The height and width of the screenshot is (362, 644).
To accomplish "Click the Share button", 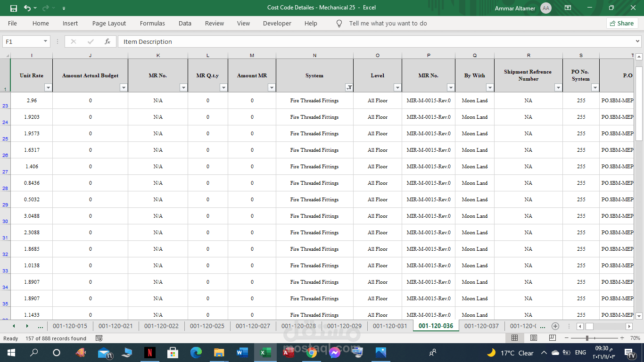I will point(622,23).
